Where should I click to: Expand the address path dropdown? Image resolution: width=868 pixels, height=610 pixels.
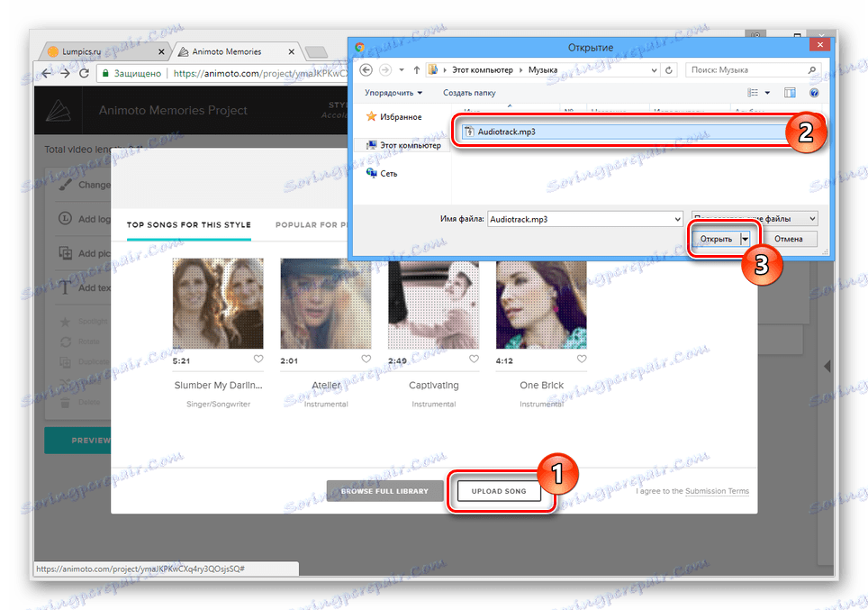click(x=654, y=70)
